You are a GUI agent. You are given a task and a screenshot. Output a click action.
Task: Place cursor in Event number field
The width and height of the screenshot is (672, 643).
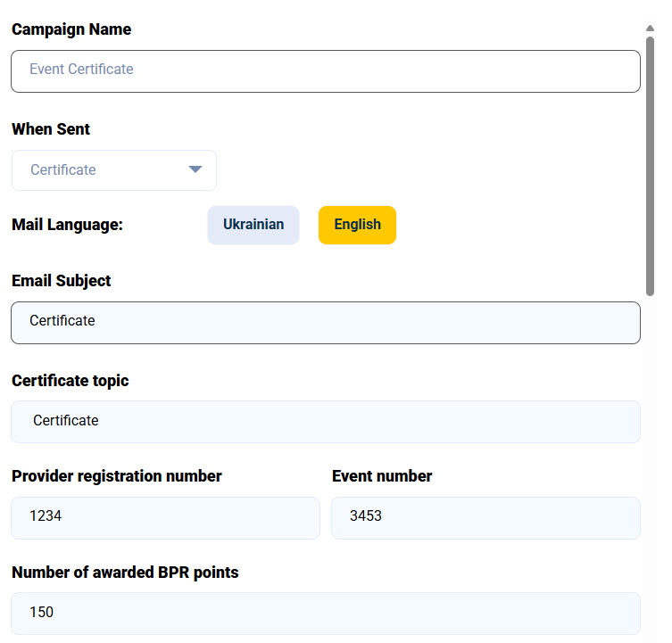point(485,518)
